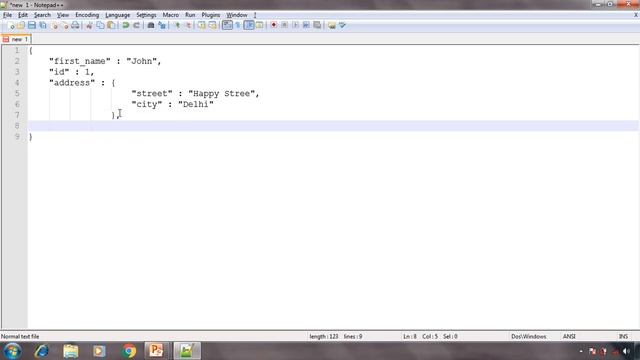
Task: Open the Run menu
Action: coord(190,15)
